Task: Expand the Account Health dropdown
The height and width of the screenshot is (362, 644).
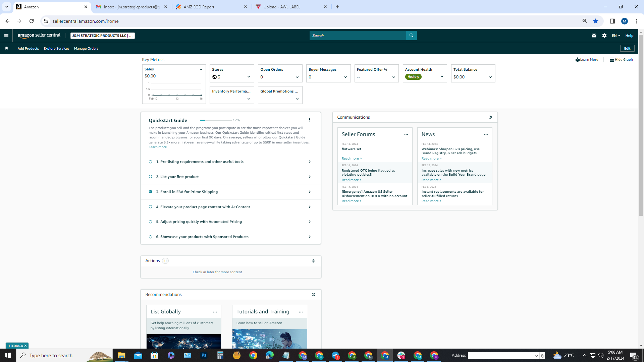Action: click(x=442, y=77)
